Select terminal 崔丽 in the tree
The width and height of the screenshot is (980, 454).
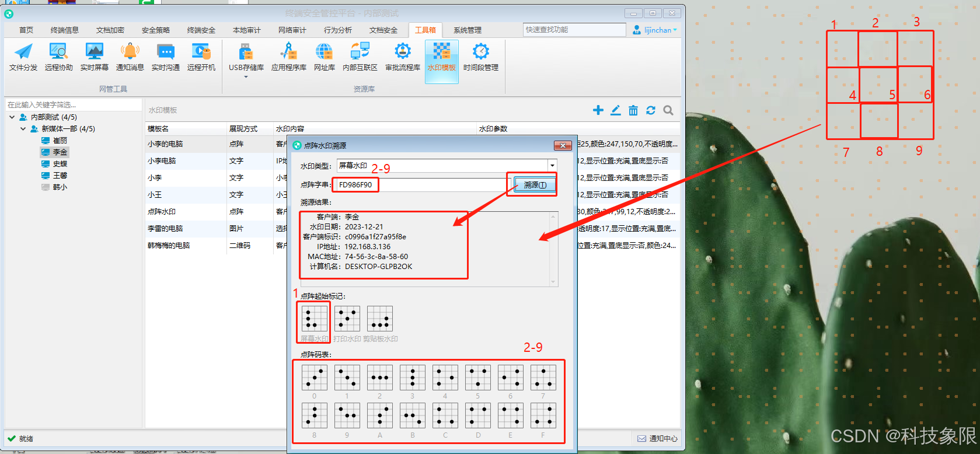[54, 141]
